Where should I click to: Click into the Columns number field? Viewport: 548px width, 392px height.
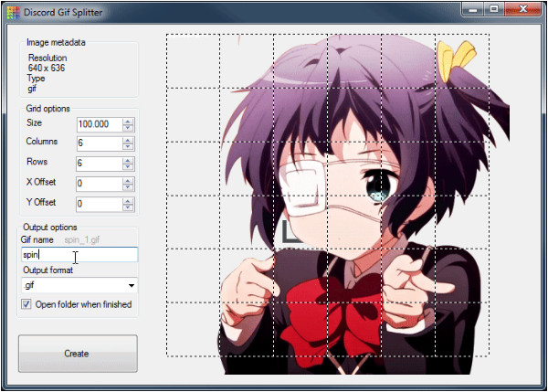coord(100,143)
